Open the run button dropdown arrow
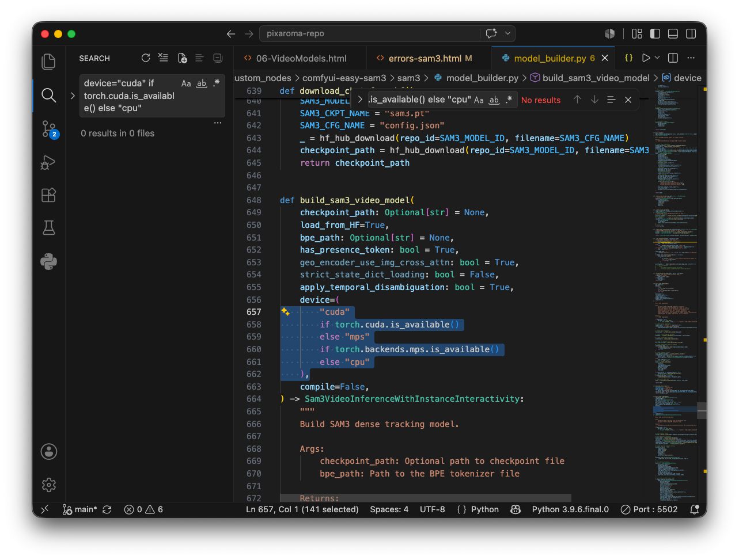This screenshot has width=739, height=560. pyautogui.click(x=657, y=58)
